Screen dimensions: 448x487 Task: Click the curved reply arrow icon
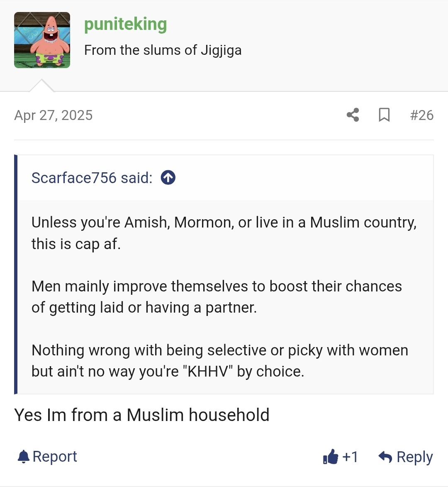(385, 457)
